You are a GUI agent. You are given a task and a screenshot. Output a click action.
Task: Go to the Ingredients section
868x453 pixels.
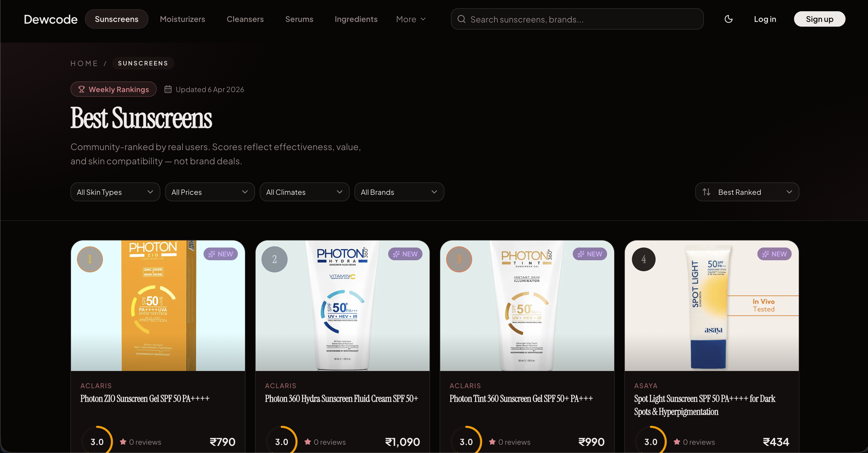pos(356,19)
